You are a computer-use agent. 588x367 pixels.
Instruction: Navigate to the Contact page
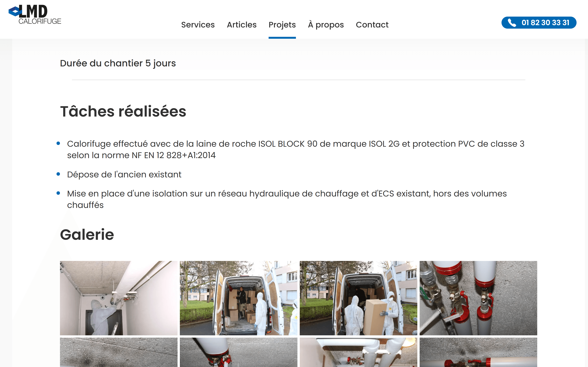tap(372, 25)
